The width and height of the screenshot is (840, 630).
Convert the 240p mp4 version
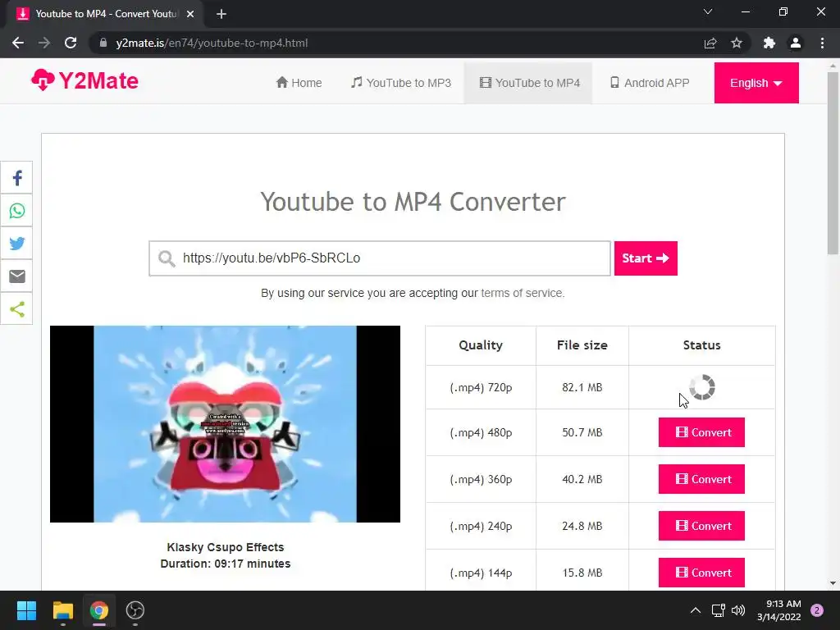(701, 526)
